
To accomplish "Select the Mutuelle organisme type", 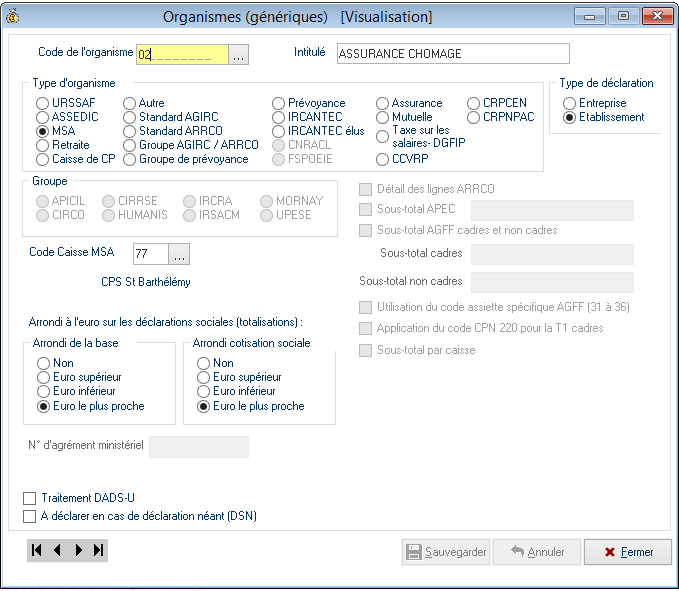I will [383, 117].
